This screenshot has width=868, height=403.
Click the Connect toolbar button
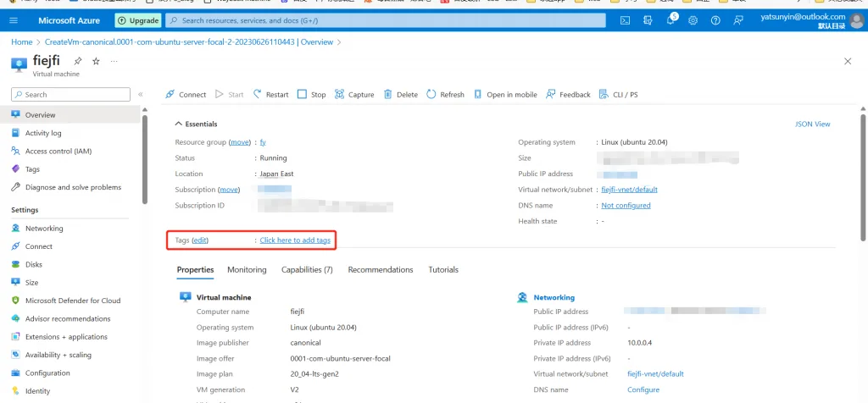coord(186,95)
